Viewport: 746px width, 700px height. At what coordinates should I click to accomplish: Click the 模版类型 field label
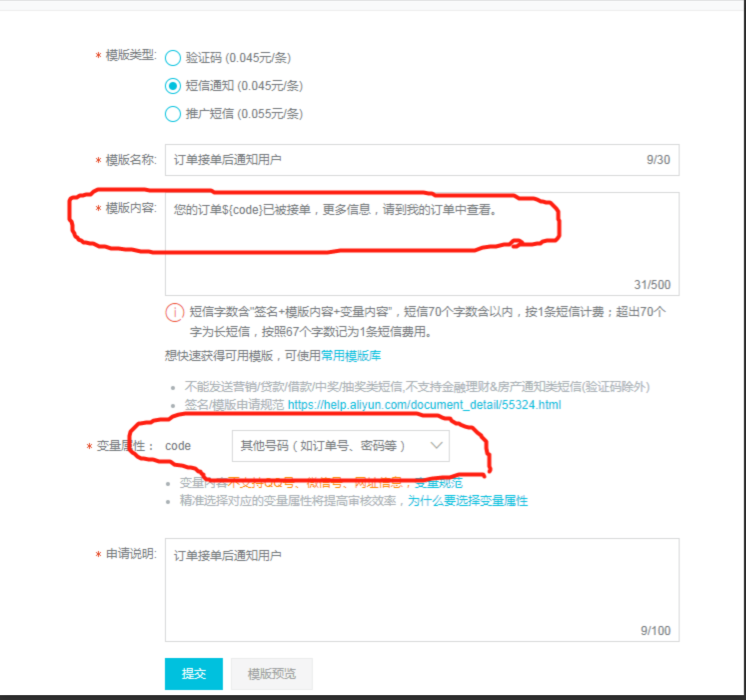click(128, 55)
